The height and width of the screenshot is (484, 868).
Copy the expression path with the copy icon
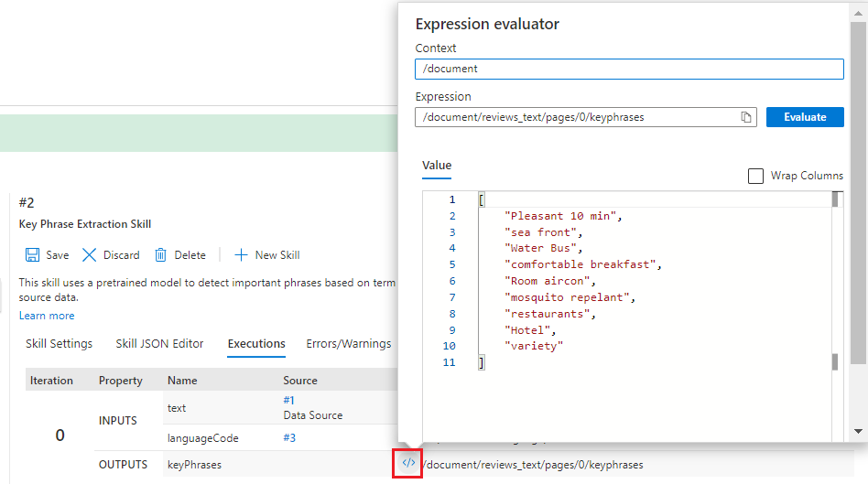746,117
